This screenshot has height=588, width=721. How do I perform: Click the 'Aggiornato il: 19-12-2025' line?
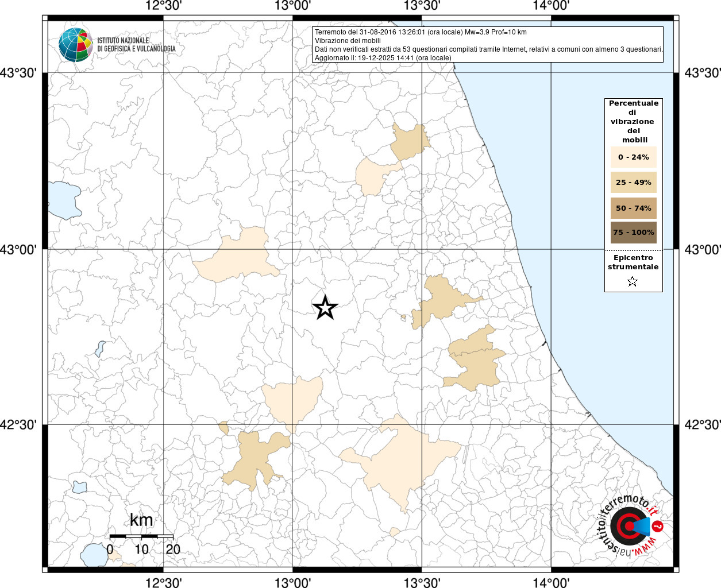click(x=383, y=58)
